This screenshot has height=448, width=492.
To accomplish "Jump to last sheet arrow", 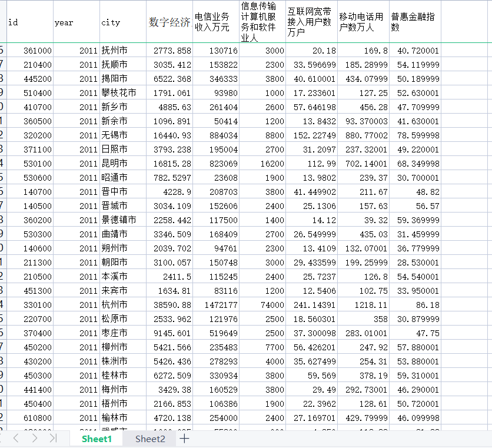I will pos(53,438).
